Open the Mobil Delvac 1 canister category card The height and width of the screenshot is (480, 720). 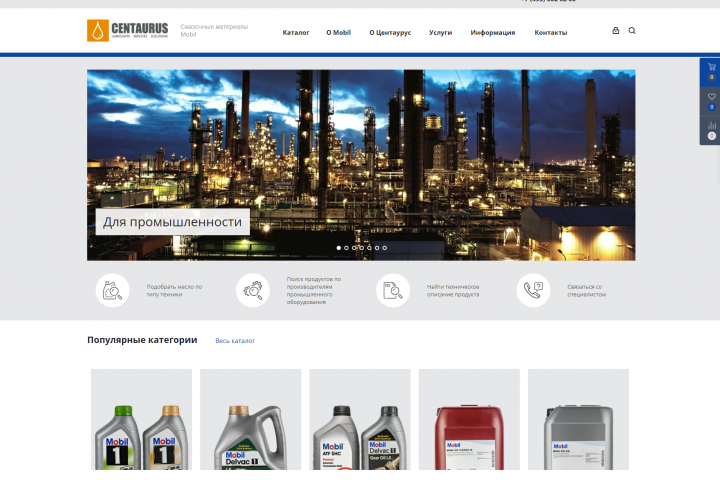tap(251, 419)
